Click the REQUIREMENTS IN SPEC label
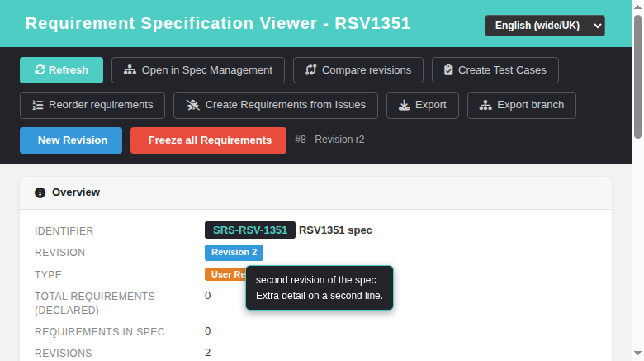 coord(100,332)
